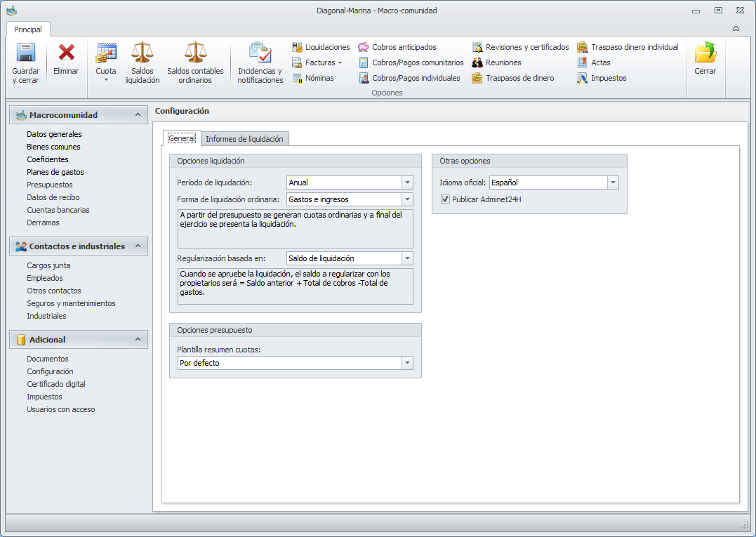This screenshot has width=756, height=537.
Task: Open Reuniones ribbon item
Action: (496, 62)
